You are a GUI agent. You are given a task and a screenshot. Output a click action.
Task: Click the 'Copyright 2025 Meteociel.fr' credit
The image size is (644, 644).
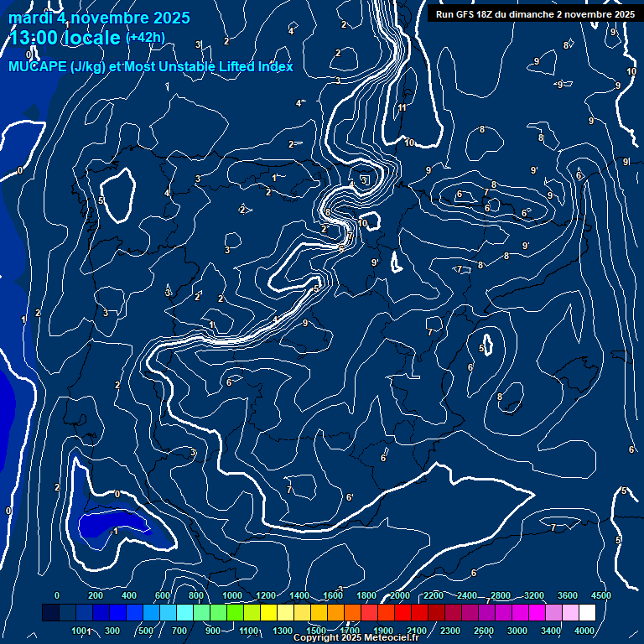(356, 637)
